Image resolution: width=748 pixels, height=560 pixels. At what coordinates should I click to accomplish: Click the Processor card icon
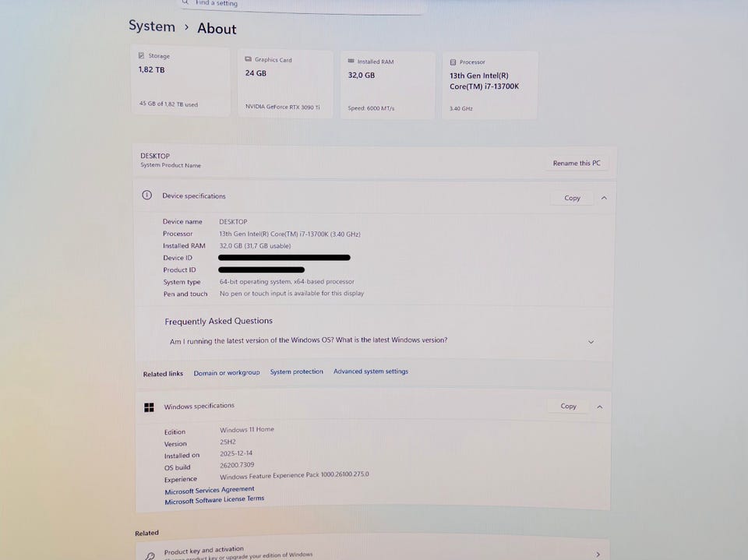[453, 62]
